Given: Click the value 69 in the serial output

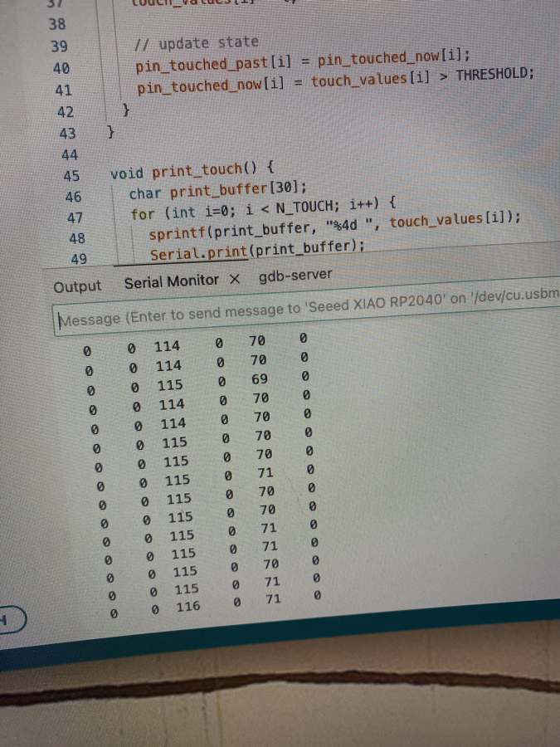Looking at the screenshot, I should click(x=260, y=379).
